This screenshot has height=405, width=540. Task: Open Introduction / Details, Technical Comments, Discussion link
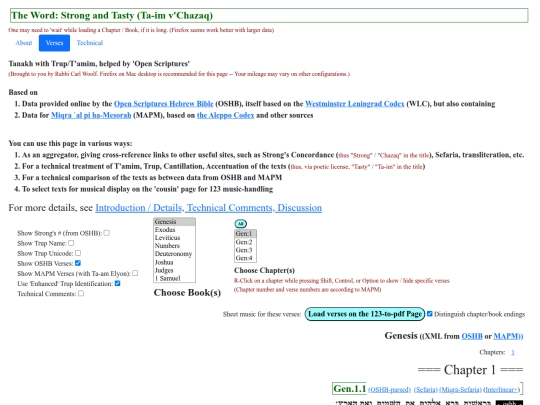(208, 208)
